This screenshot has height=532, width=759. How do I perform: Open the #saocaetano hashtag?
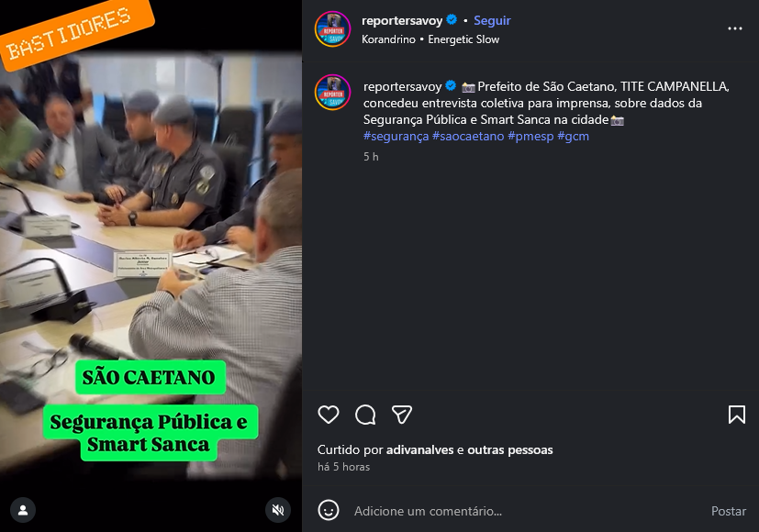pyautogui.click(x=468, y=136)
